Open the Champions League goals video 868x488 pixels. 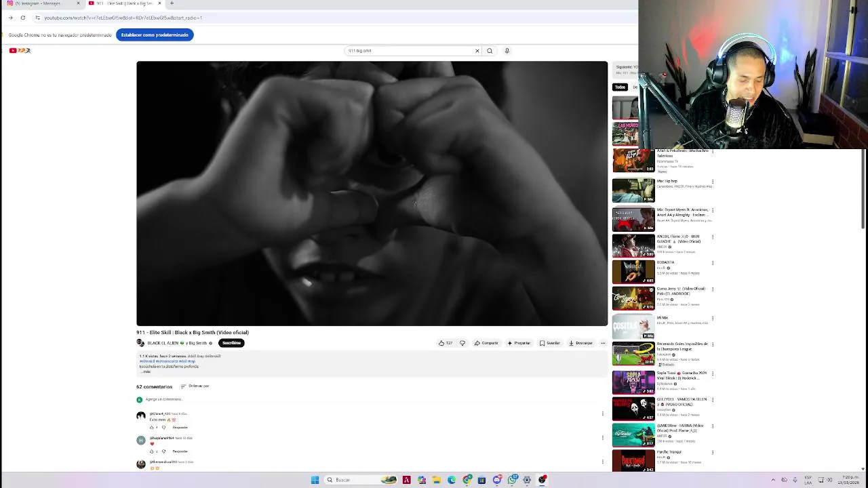633,354
